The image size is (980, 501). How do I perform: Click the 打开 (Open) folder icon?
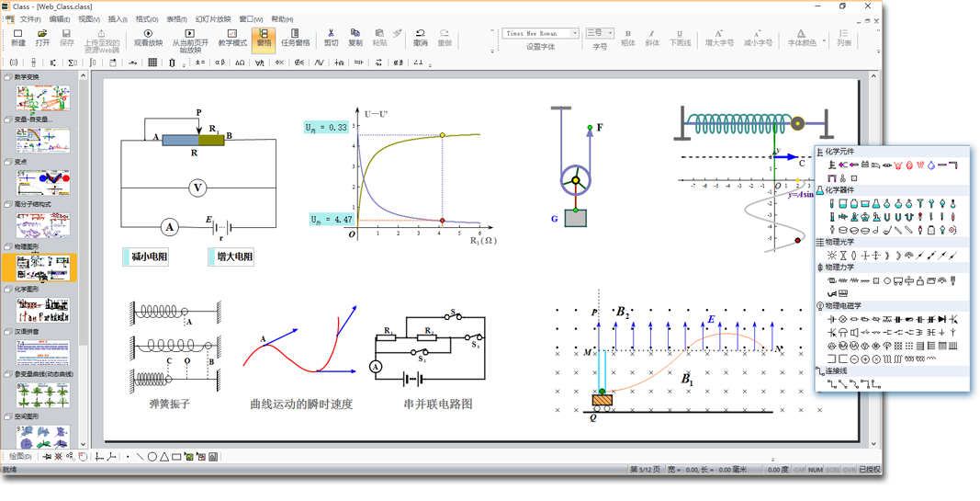42,37
